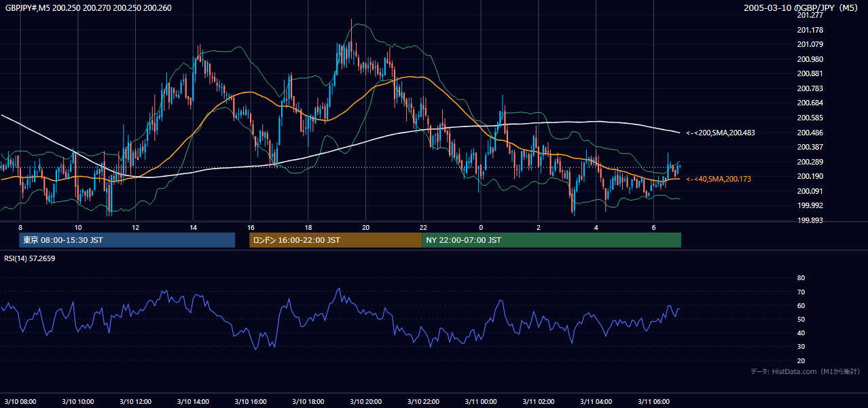Click price axis value 201.079
Viewport: 868px width, 408px height.
click(810, 45)
